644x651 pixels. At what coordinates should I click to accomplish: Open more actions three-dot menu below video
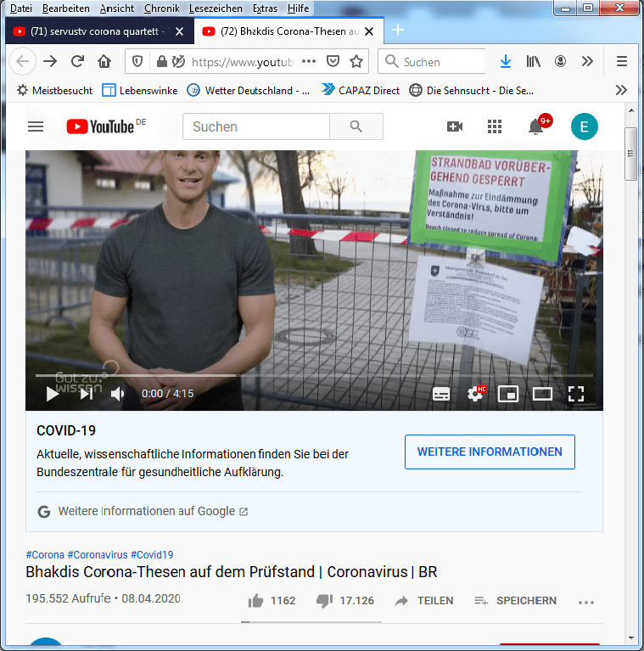tap(586, 602)
